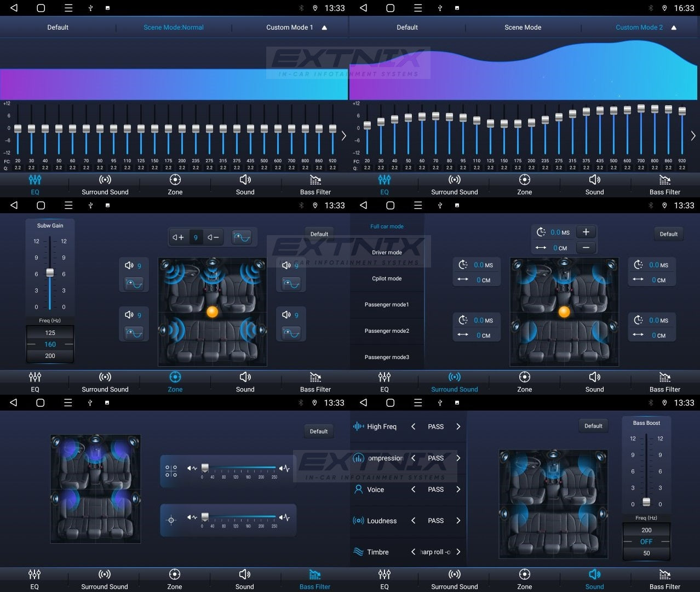Switch to Default tab on 16:33 EQ screen
The image size is (700, 592).
coord(407,27)
